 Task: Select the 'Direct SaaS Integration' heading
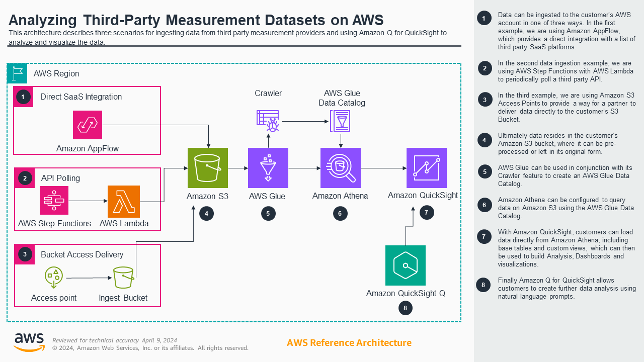[x=82, y=97]
